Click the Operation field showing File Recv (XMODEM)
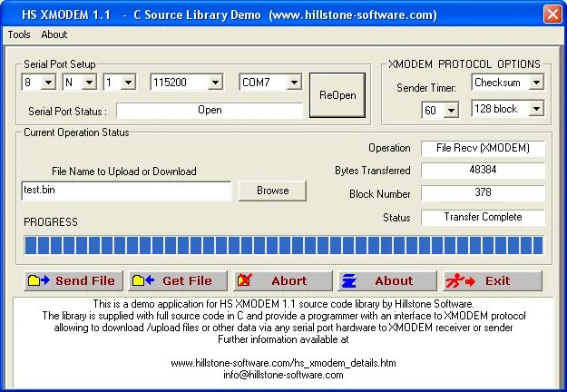 pos(483,148)
